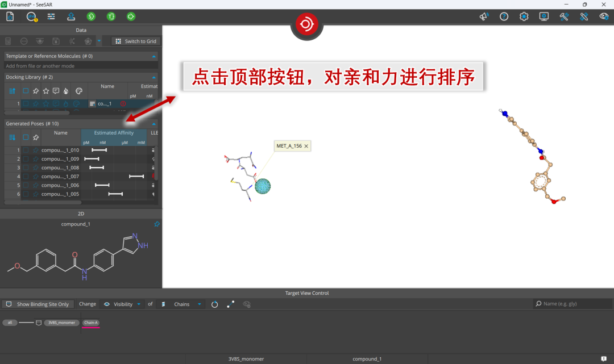Viewport: 614px width, 364px height.
Task: Click ascending sort icon in Docking Library header
Action: point(12,91)
